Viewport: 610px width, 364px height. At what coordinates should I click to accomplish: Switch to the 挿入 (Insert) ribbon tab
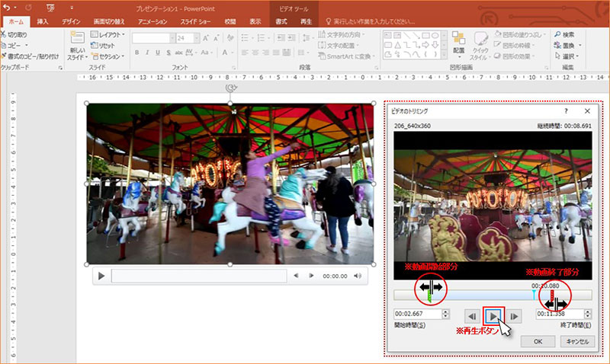coord(43,22)
